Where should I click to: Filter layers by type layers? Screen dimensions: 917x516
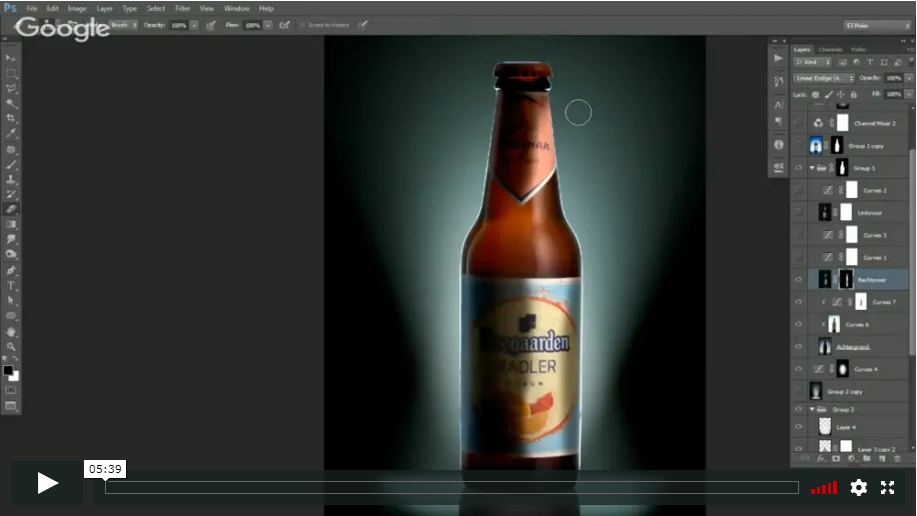point(870,62)
